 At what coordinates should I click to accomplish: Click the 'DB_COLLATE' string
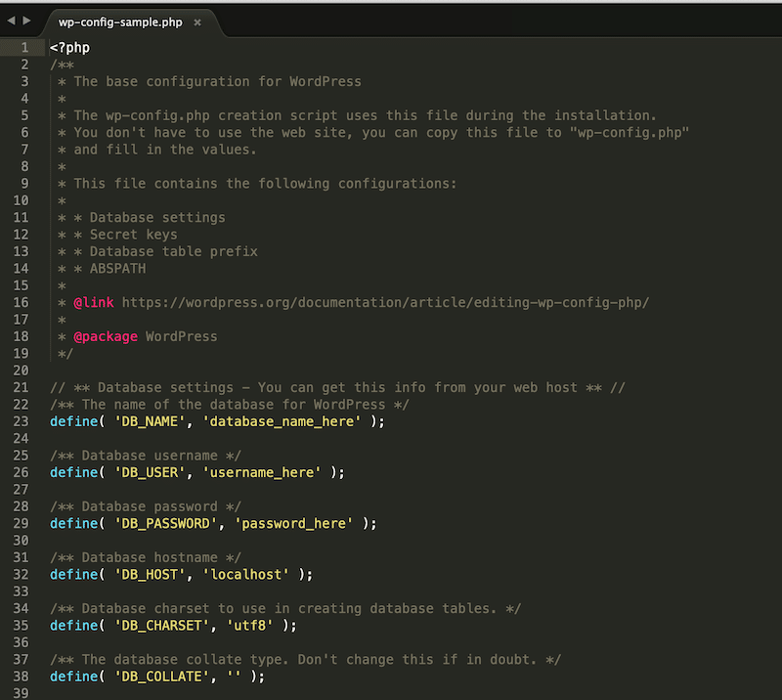[161, 677]
